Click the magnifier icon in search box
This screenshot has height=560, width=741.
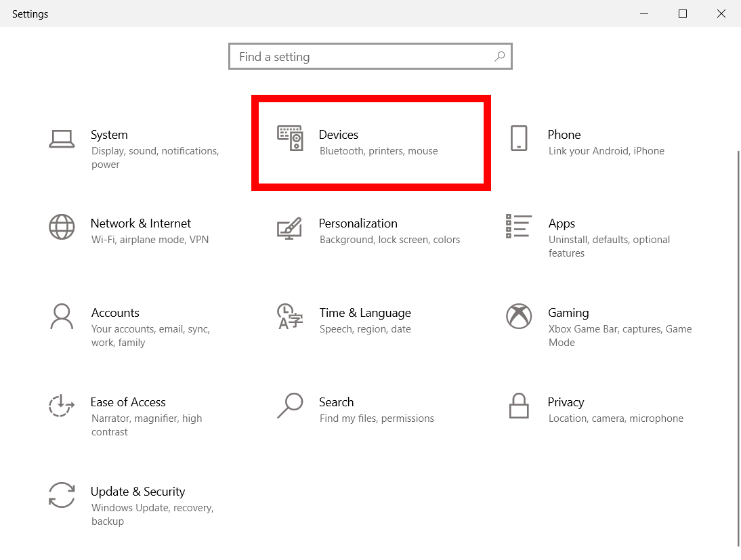(x=499, y=57)
